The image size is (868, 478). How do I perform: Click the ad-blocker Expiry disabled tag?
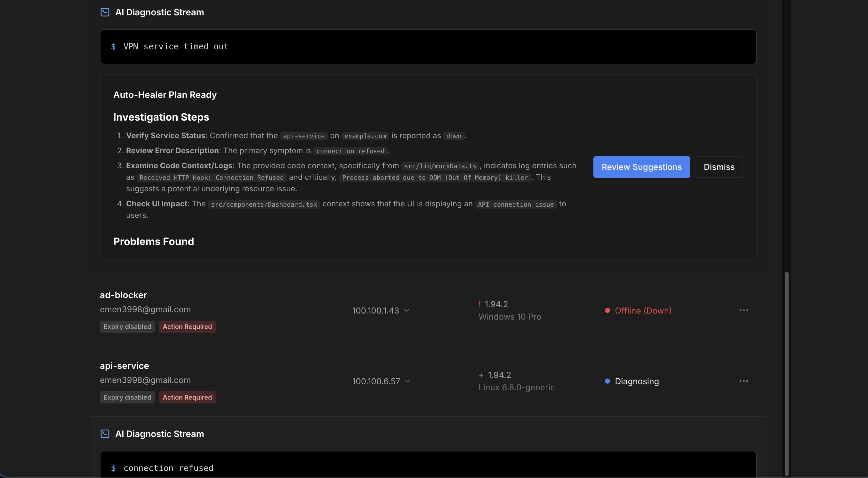[x=127, y=326]
